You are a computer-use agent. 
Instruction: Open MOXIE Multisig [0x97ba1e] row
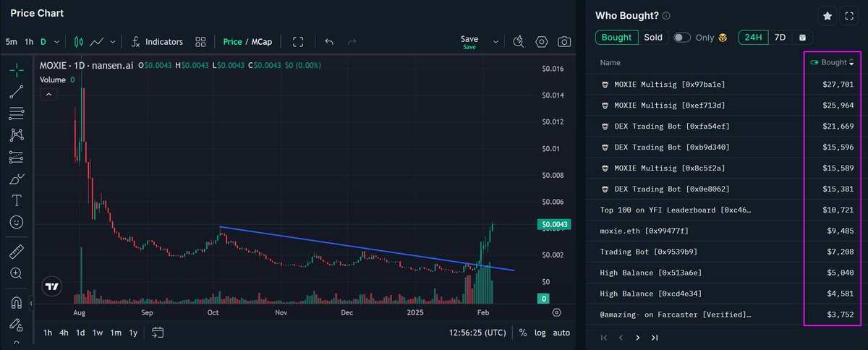click(x=727, y=84)
